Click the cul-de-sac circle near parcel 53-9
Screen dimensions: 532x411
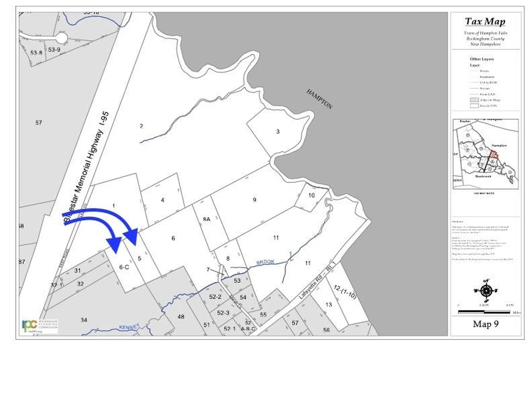pos(62,38)
